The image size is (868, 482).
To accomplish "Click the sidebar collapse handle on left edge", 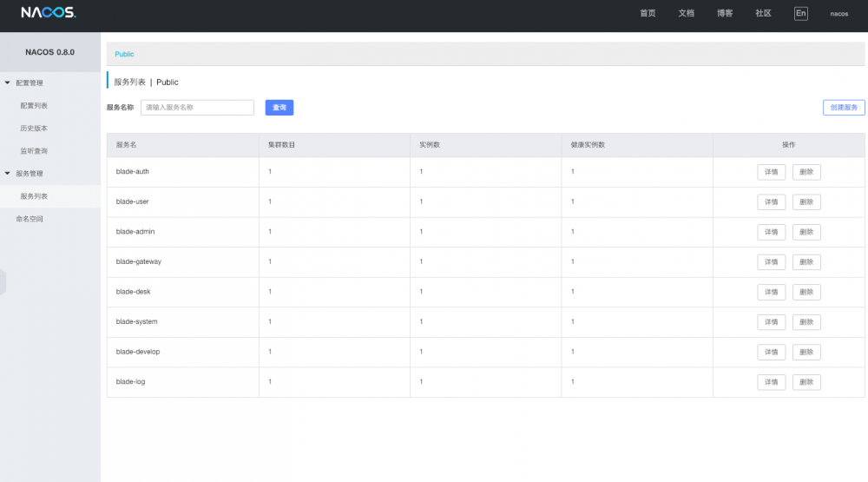I will [x=3, y=281].
